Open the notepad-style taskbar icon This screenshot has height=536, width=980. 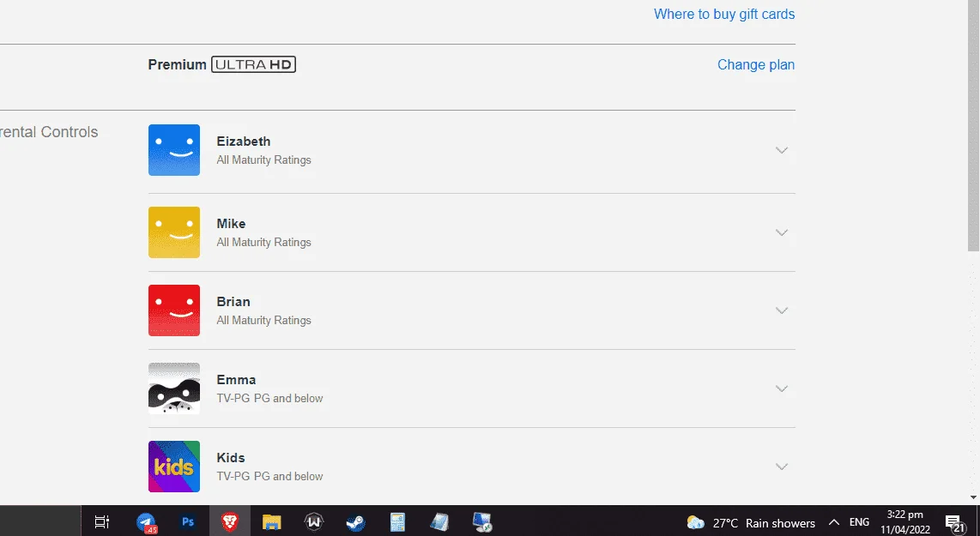[439, 521]
